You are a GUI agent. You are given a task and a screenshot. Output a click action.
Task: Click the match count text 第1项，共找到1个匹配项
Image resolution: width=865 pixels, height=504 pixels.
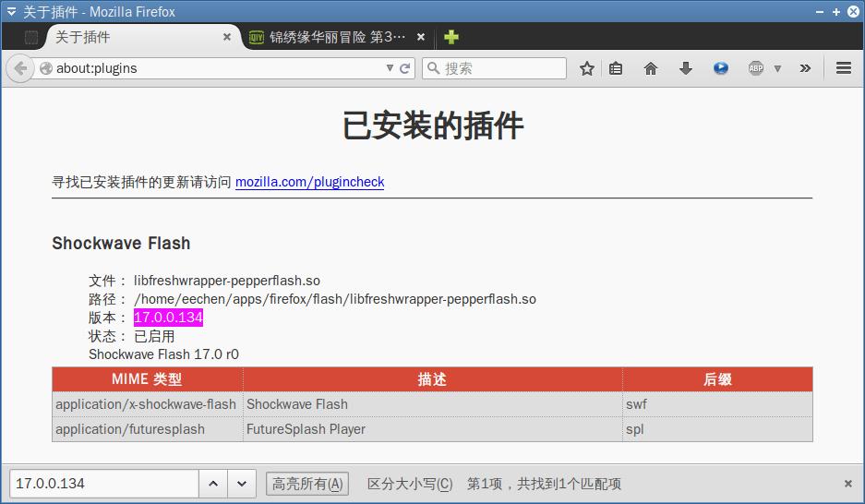(x=544, y=484)
